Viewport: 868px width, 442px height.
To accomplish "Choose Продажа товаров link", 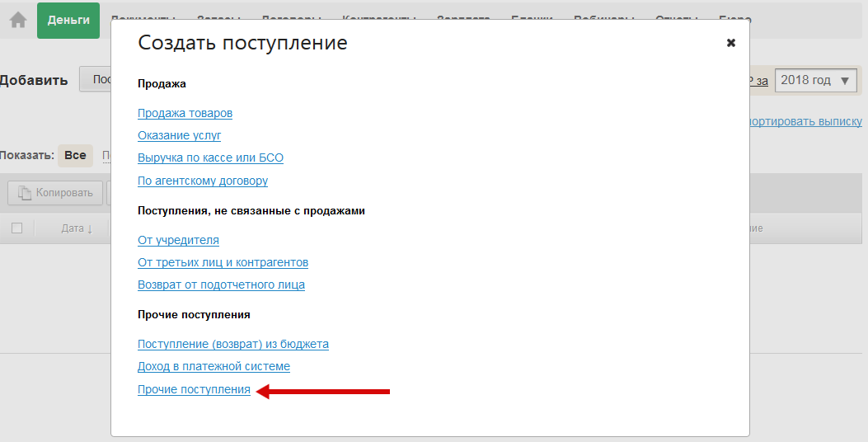I will [185, 113].
